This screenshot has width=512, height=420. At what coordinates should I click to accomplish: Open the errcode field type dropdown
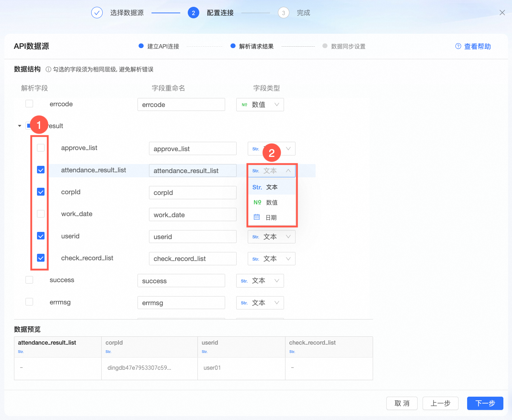260,104
